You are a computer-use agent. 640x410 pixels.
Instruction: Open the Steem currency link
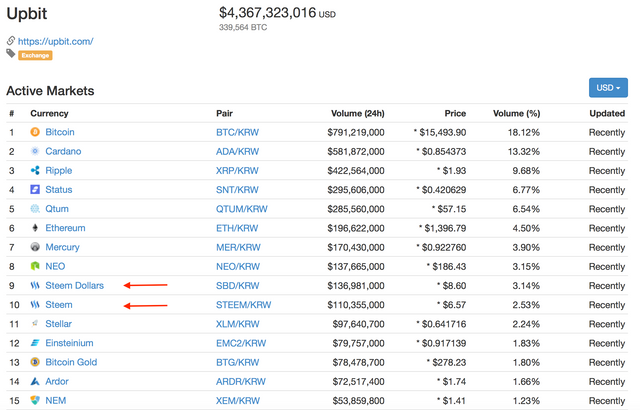pos(59,304)
